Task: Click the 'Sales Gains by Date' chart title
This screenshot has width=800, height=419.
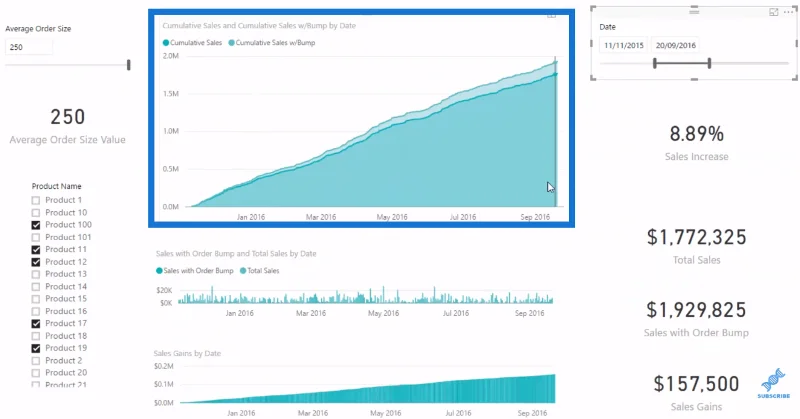Action: tap(187, 353)
